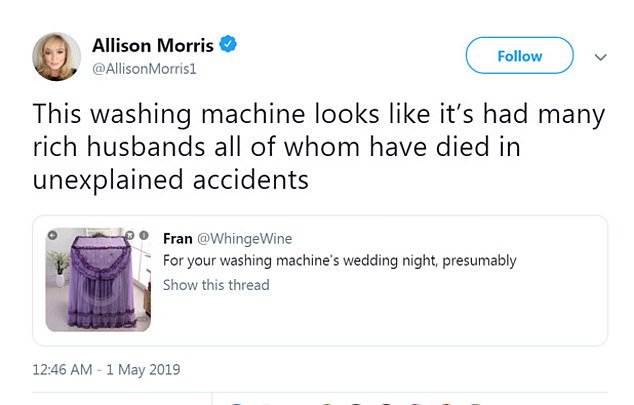The image size is (634, 405).
Task: Click the info circle icon on thumbnail
Action: (x=144, y=235)
